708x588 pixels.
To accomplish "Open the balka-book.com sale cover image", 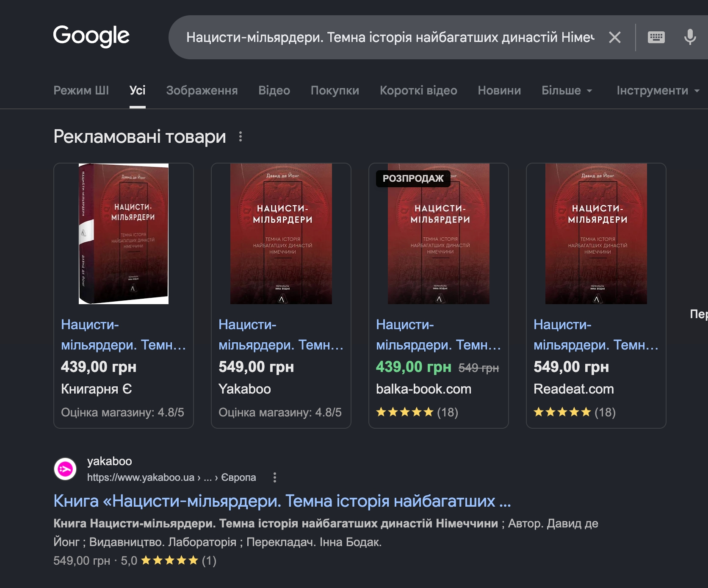I will 439,234.
